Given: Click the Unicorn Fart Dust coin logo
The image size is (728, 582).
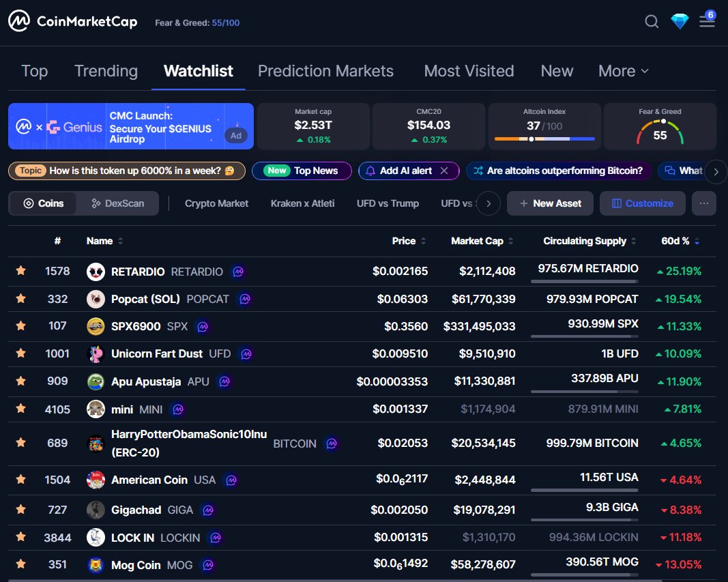Looking at the screenshot, I should (96, 354).
